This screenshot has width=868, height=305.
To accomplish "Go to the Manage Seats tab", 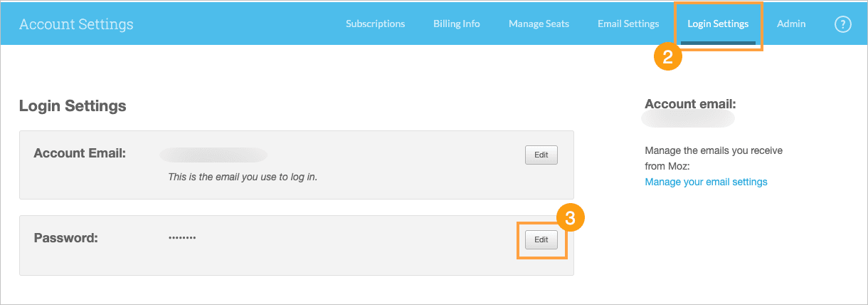I will click(539, 24).
